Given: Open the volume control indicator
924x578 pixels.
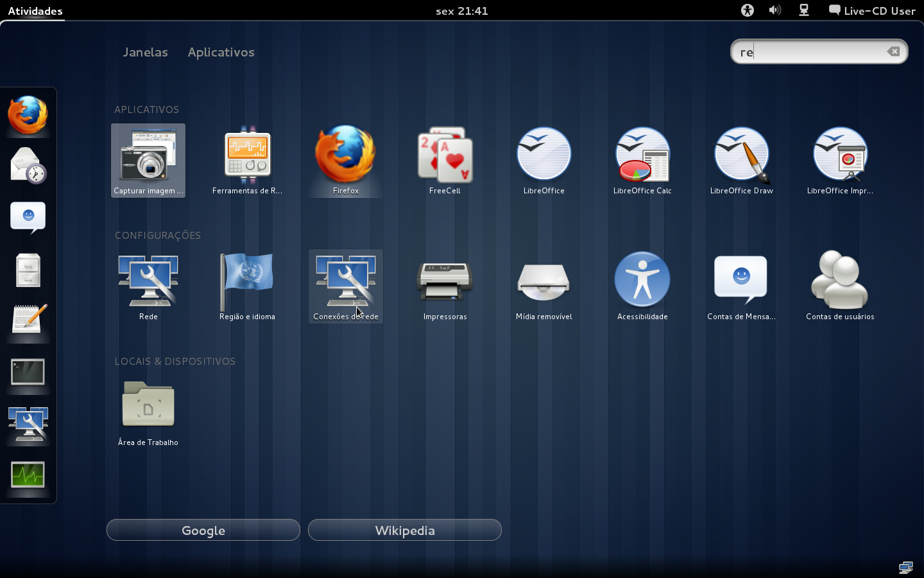Looking at the screenshot, I should click(x=775, y=10).
